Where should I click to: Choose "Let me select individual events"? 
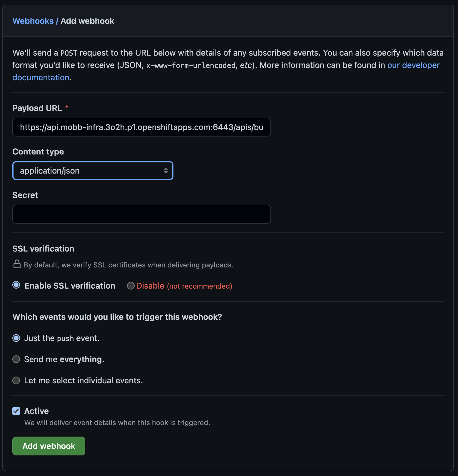16,380
